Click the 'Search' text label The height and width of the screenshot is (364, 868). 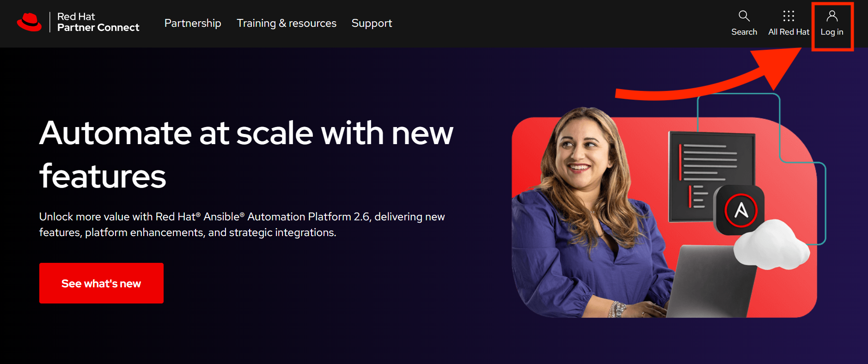coord(744,32)
